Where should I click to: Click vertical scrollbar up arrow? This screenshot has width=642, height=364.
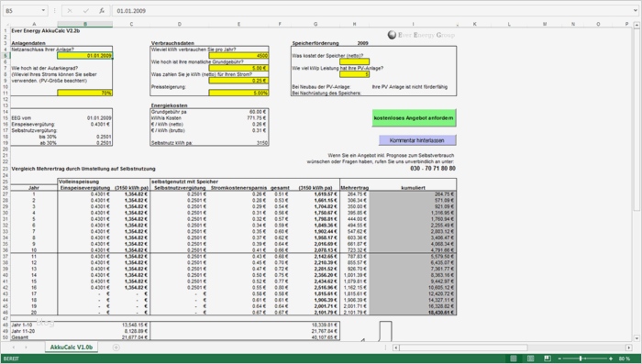(636, 26)
